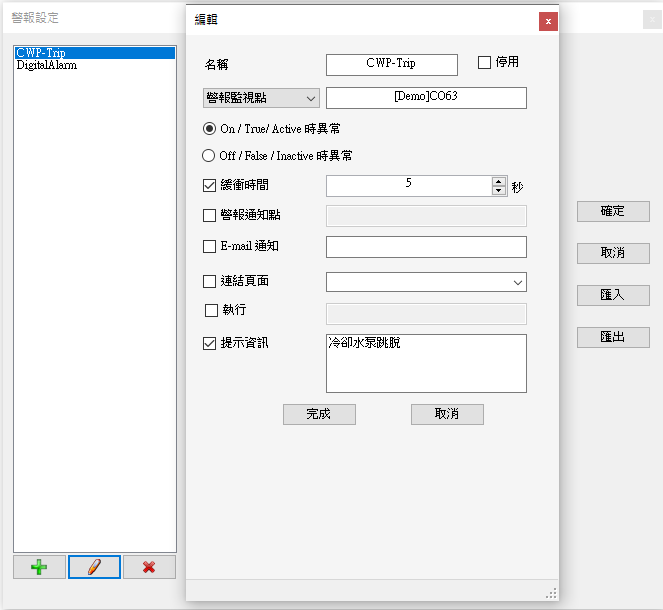The width and height of the screenshot is (663, 610).
Task: Select CWP-Trip in the alarm list
Action: (41, 53)
